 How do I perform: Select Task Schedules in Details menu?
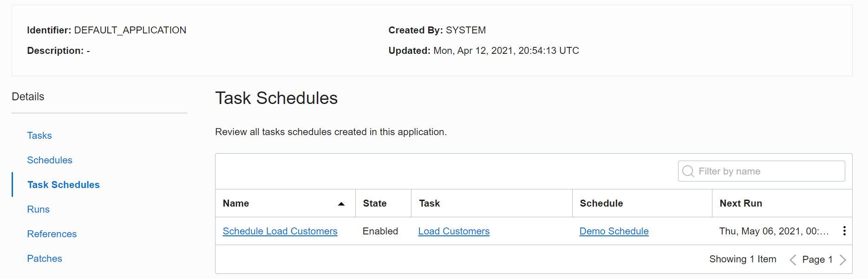coord(63,185)
